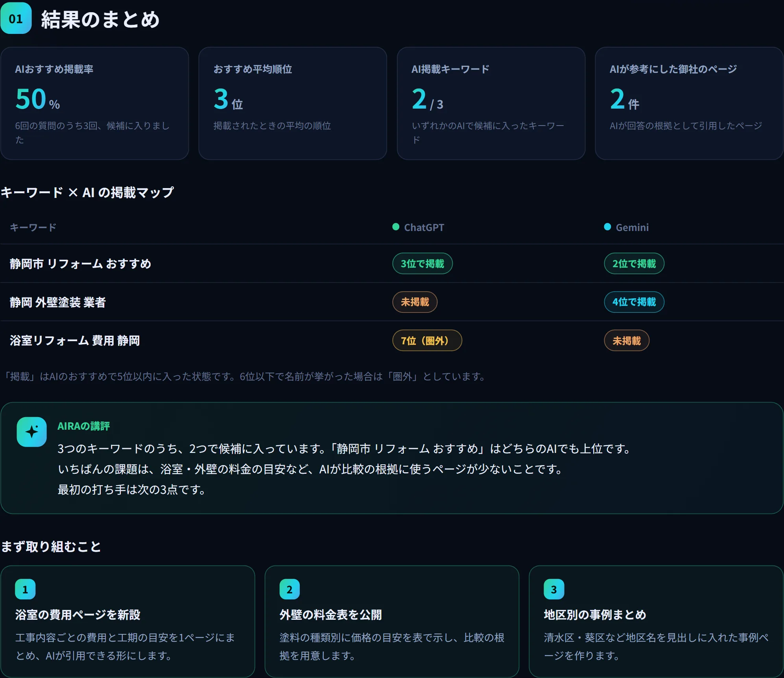
Task: Click the AIRA sparkle star icon
Action: 32,432
